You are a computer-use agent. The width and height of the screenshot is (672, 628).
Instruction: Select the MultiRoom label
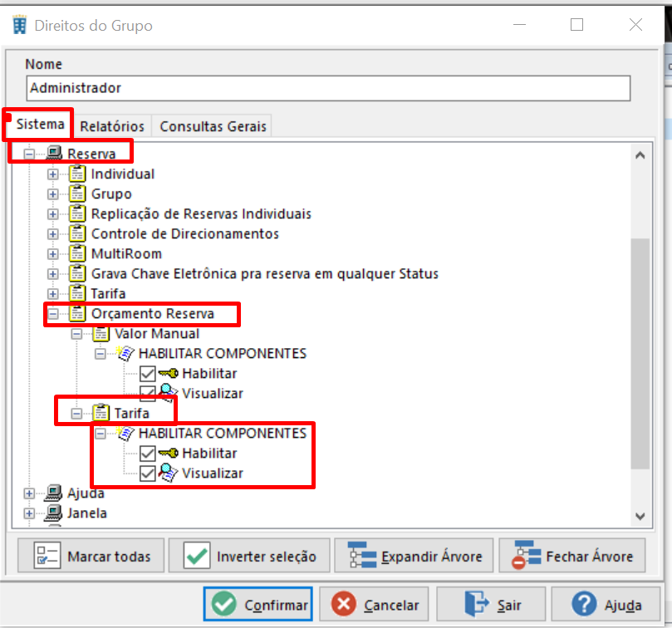click(126, 253)
